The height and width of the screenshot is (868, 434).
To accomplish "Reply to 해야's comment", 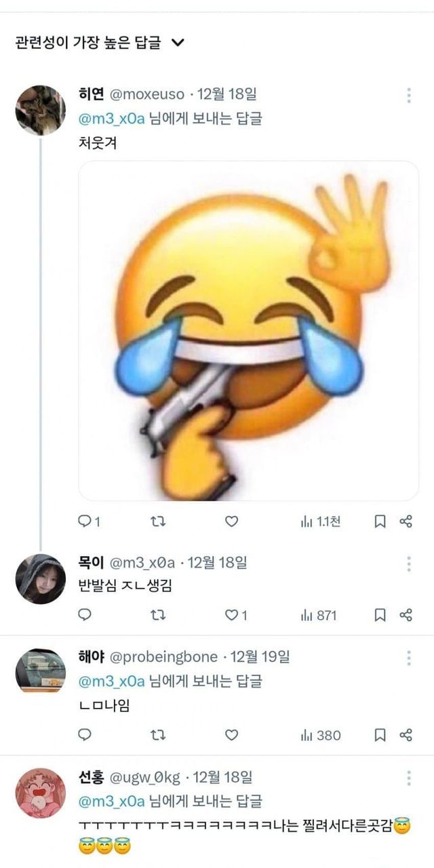I will point(85,735).
